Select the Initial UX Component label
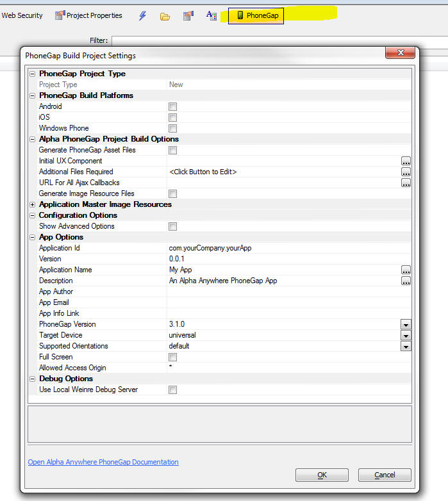 tap(71, 161)
